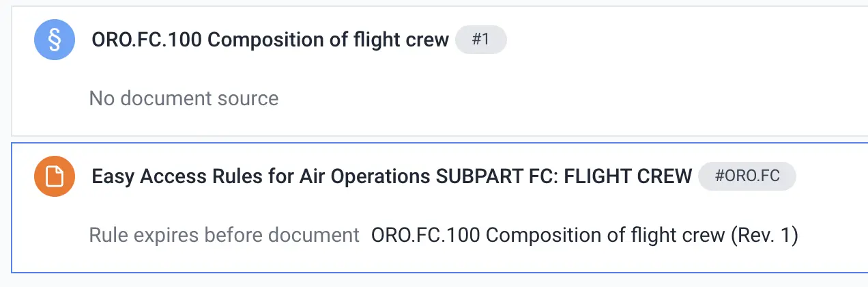
Task: Click "SUBPART FC: FLIGHT CREW" in the document title
Action: tap(564, 177)
